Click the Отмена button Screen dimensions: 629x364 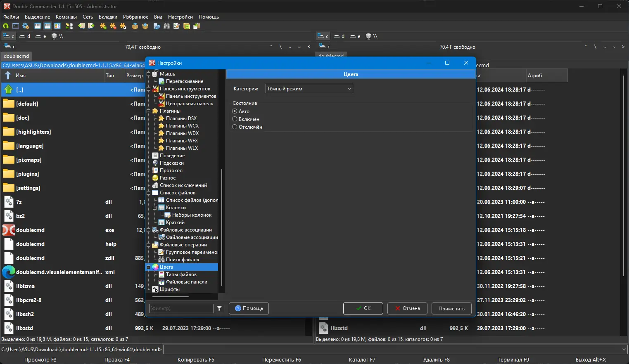[407, 308]
